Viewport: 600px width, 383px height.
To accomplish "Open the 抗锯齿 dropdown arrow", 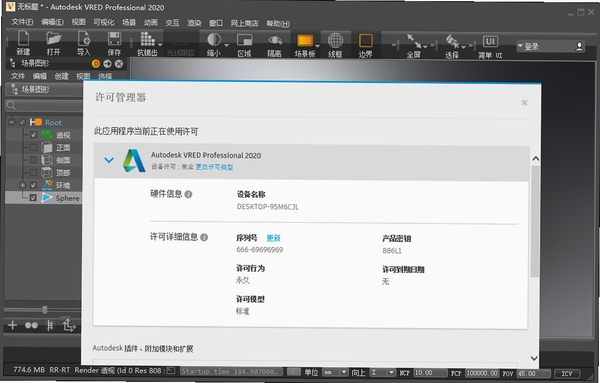I will tap(160, 45).
